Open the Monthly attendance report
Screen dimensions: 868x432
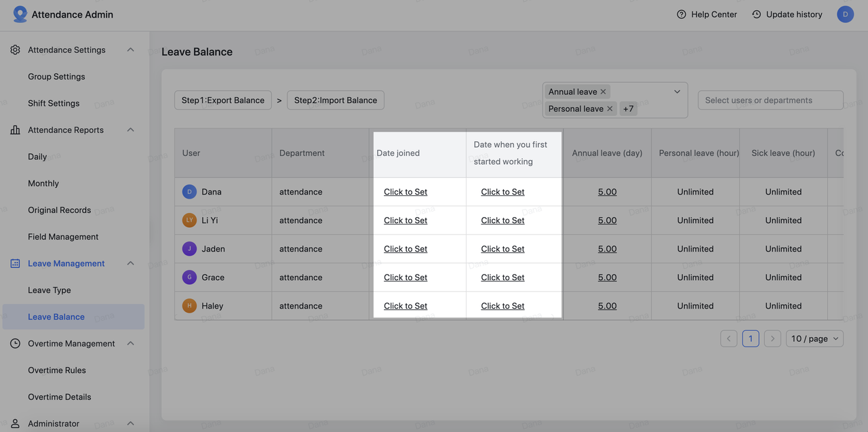pos(43,183)
